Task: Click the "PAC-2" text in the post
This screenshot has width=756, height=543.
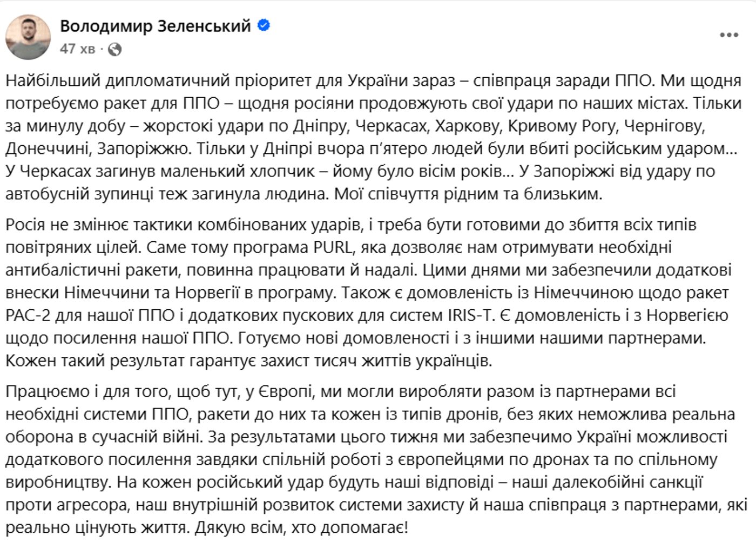Action: tap(28, 315)
